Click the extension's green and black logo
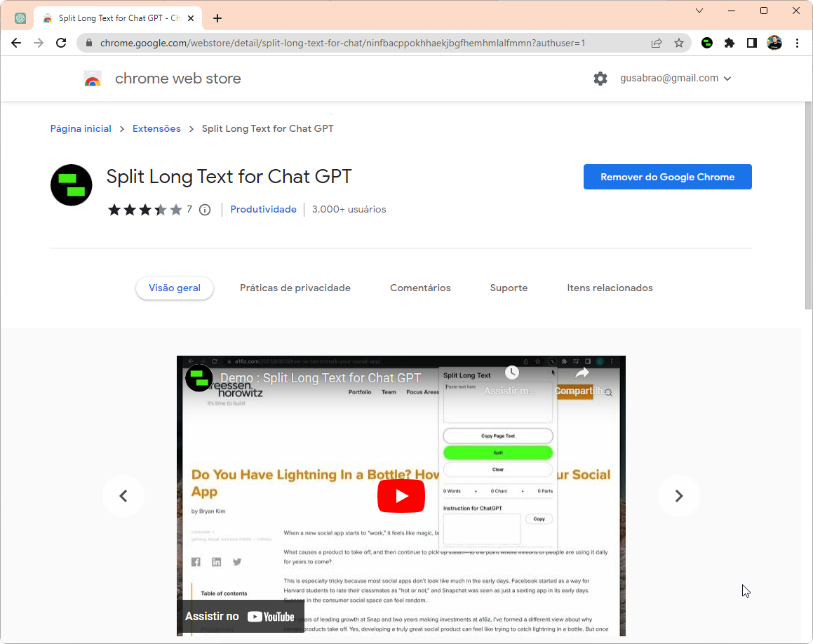Image resolution: width=813 pixels, height=644 pixels. 71,185
